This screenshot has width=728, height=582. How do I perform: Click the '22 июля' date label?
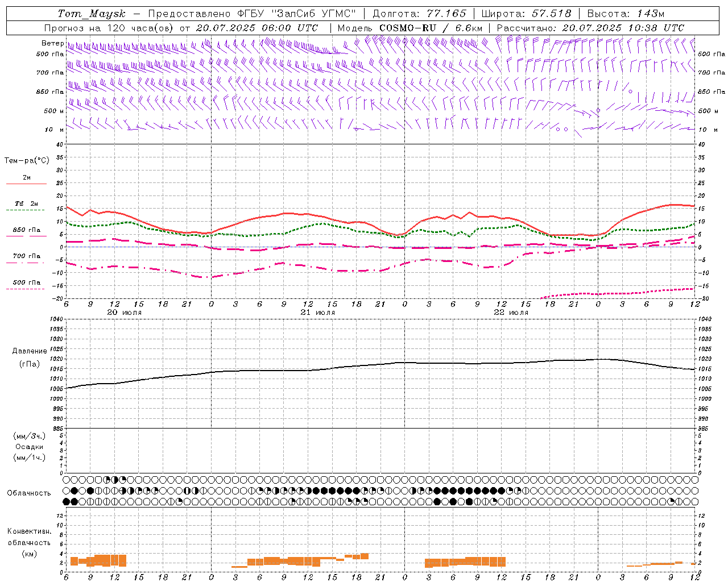click(511, 313)
